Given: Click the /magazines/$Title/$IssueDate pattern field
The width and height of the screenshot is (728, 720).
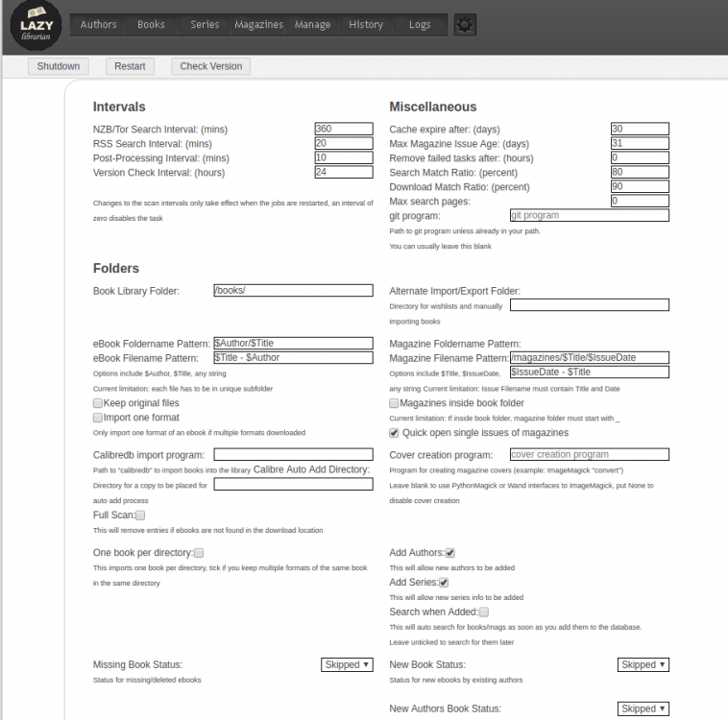Looking at the screenshot, I should coord(590,357).
